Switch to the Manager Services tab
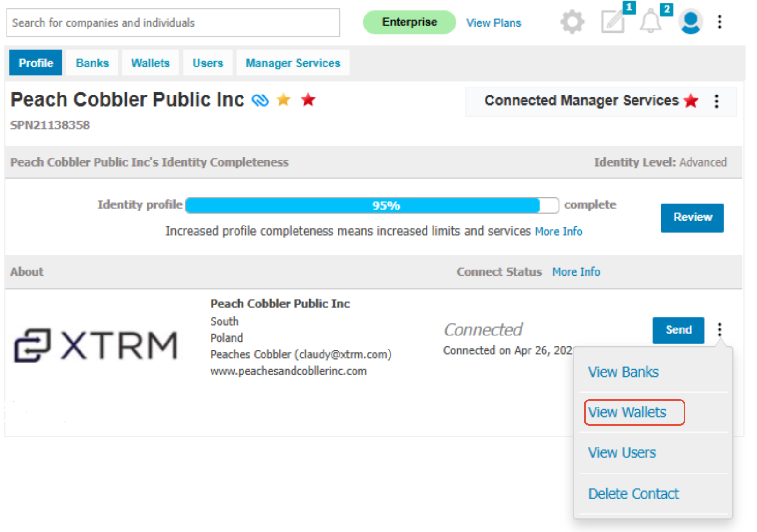The width and height of the screenshot is (757, 532). 293,63
